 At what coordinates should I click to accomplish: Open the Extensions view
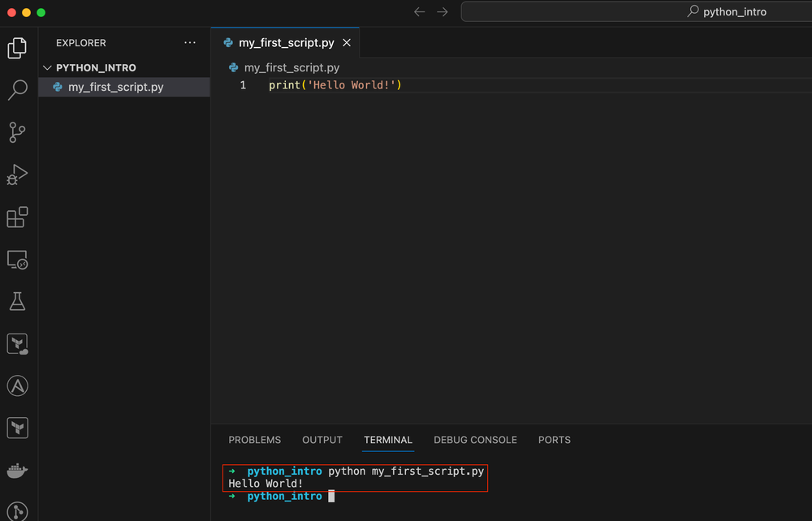18,217
